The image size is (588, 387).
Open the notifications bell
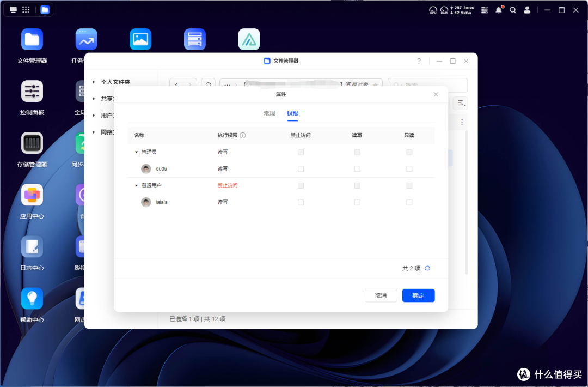[499, 10]
